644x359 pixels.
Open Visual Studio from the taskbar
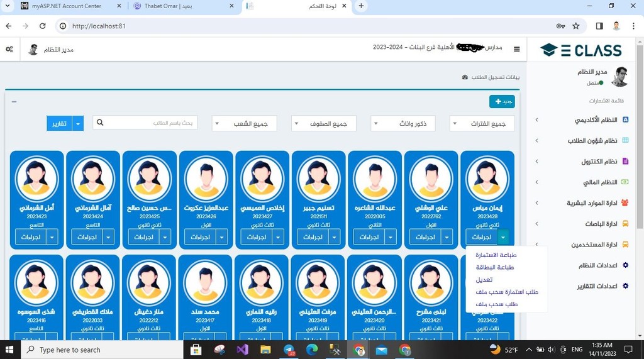242,350
